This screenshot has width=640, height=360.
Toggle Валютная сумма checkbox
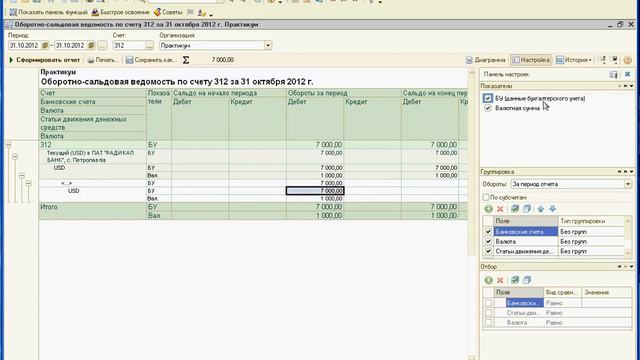488,108
